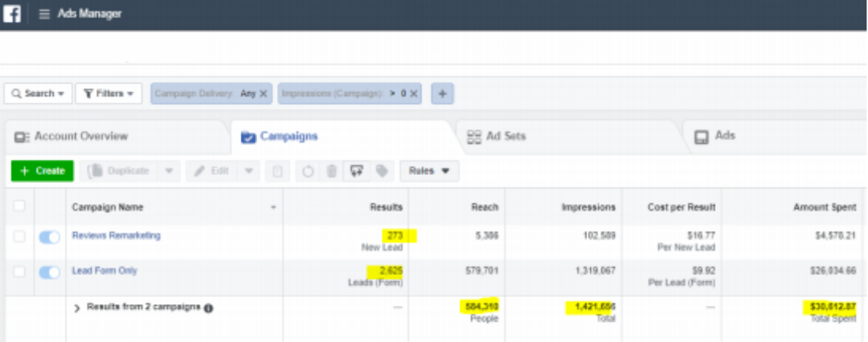Tick the select-all checkbox in the header

coord(20,206)
